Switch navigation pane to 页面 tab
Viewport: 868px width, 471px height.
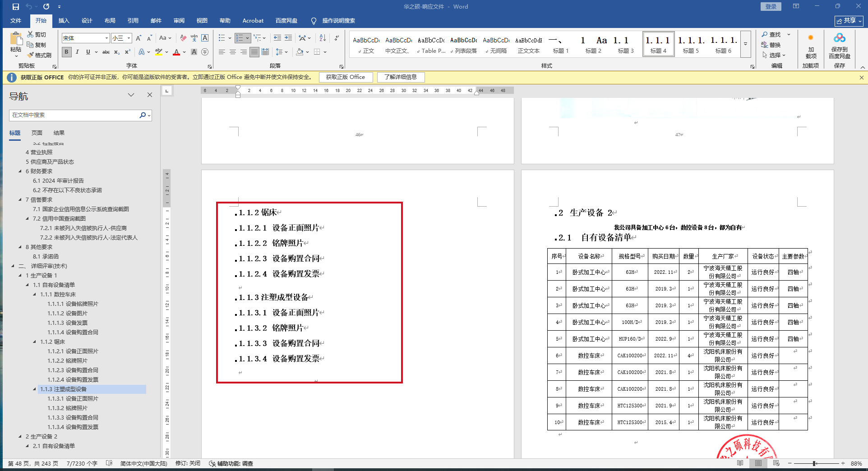click(37, 133)
